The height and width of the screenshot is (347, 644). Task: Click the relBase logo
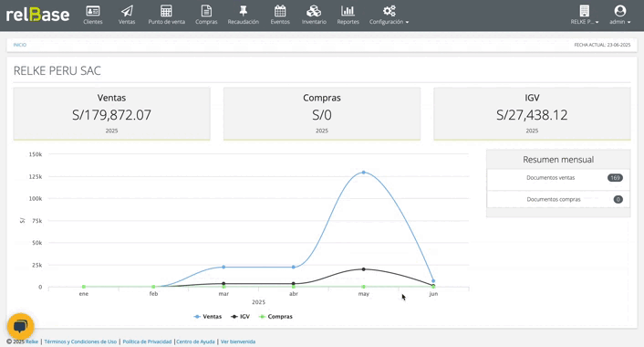[x=37, y=15]
